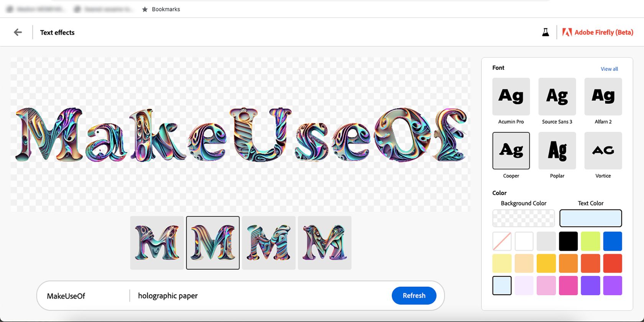Viewport: 644px width, 322px height.
Task: Select the second M style variation thumbnail
Action: pyautogui.click(x=213, y=243)
